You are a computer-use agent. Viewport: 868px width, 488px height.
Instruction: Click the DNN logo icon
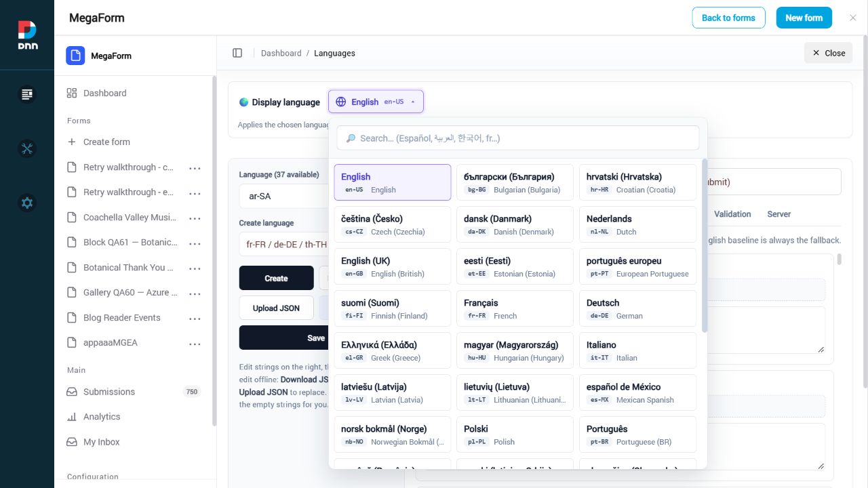click(27, 35)
